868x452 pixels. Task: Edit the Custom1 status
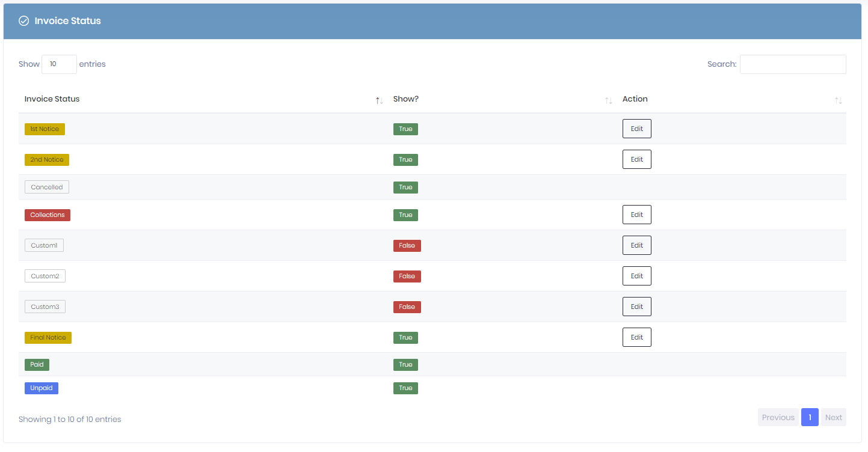coord(637,245)
